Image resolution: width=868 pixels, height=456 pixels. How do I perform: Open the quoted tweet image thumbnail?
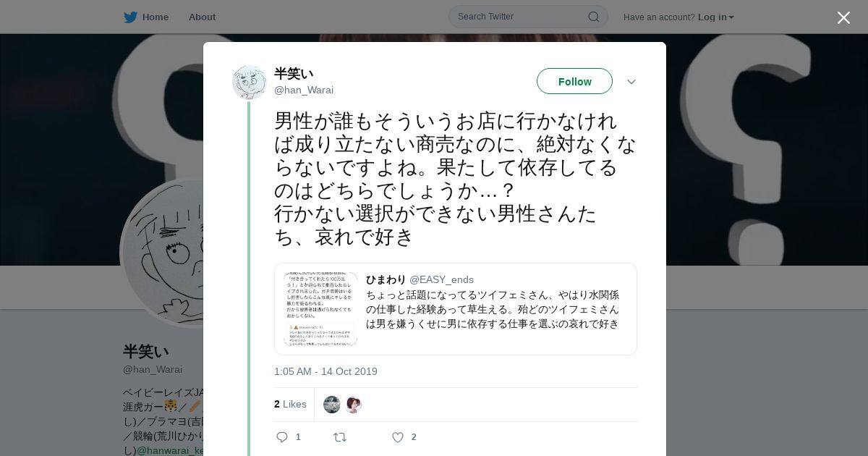[x=320, y=309]
